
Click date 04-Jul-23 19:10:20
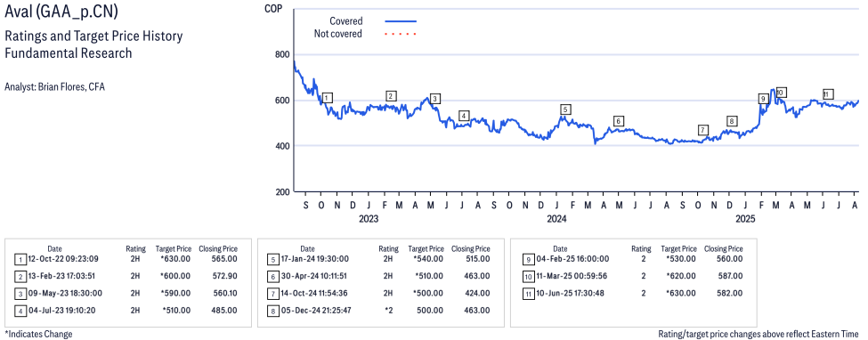click(x=61, y=310)
